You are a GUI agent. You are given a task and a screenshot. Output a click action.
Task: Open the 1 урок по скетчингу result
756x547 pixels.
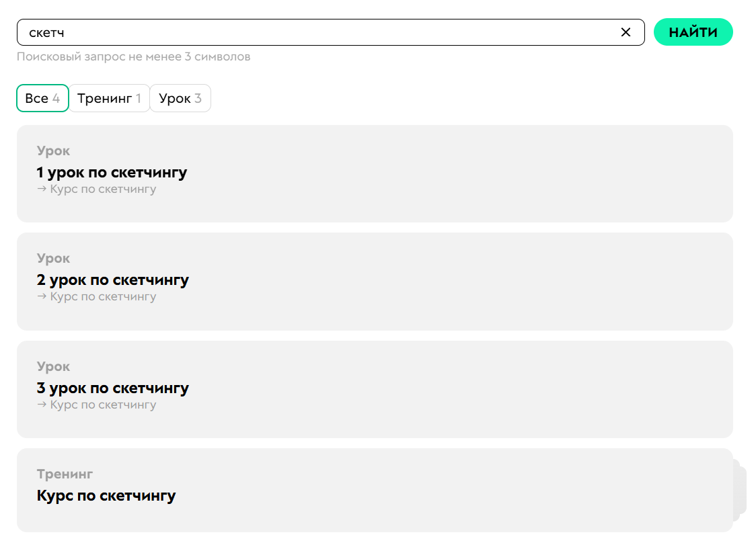coord(112,173)
